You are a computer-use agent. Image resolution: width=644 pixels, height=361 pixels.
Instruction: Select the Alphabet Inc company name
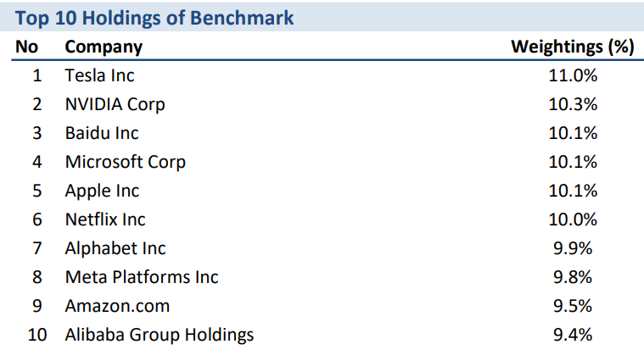click(115, 248)
